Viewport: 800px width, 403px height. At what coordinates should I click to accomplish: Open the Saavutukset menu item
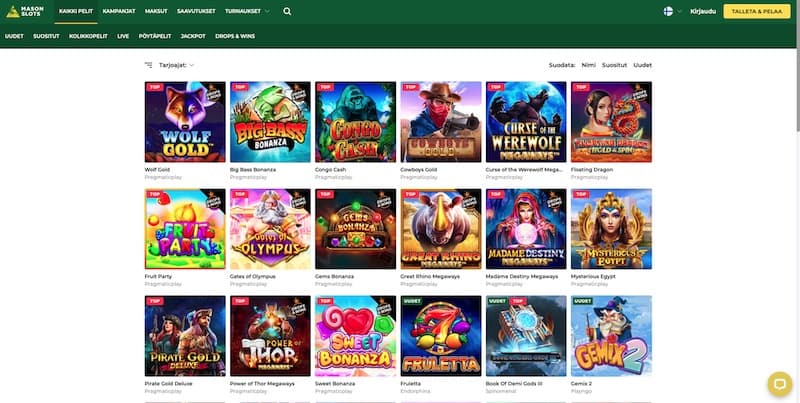[x=196, y=11]
